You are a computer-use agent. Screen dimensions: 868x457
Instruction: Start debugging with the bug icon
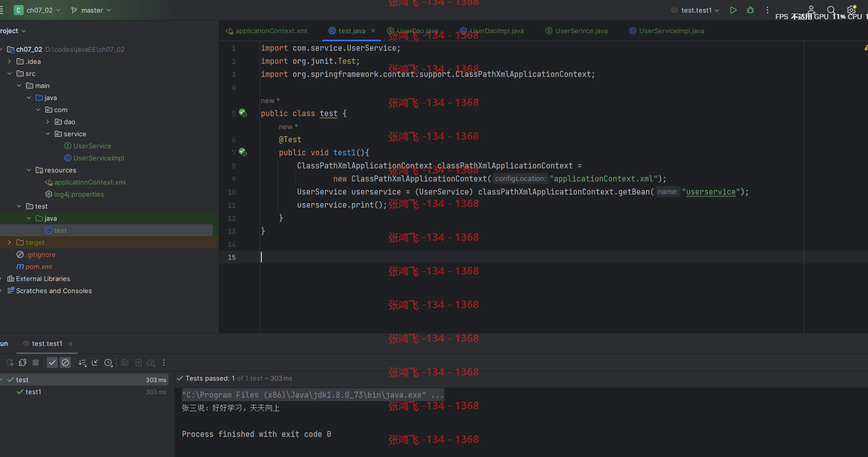click(750, 10)
